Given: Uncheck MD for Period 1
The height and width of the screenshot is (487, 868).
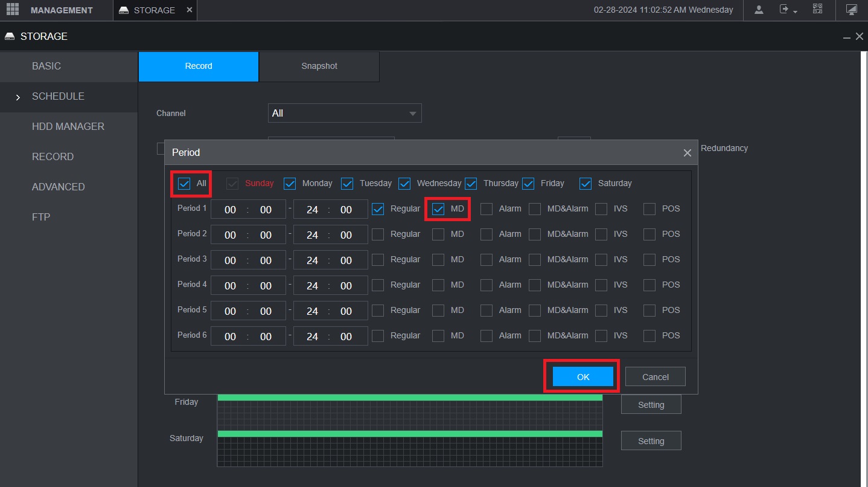Looking at the screenshot, I should [x=438, y=209].
